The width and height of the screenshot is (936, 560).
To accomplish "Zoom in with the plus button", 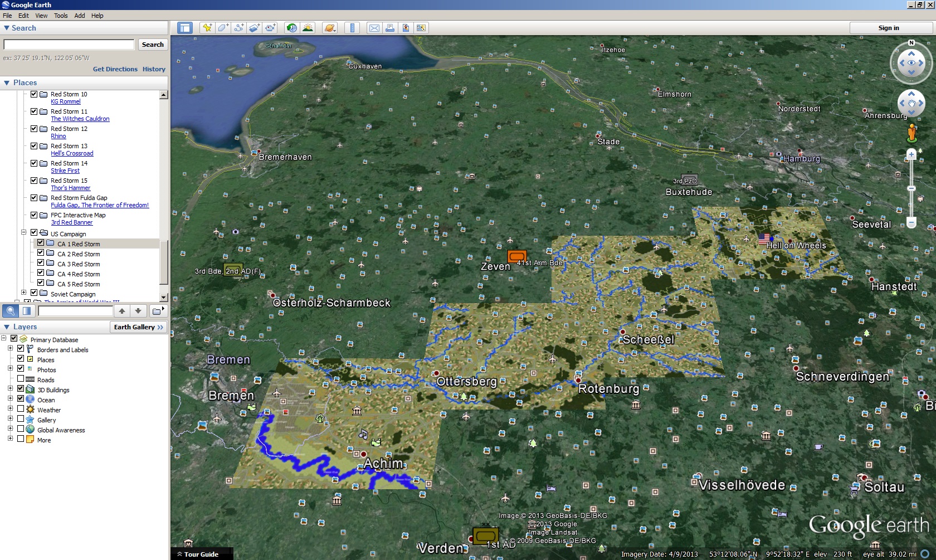I will click(911, 154).
